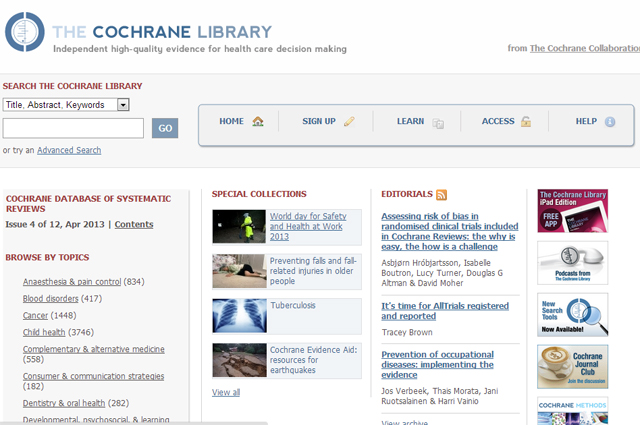
Task: Click the Home house icon
Action: (258, 121)
